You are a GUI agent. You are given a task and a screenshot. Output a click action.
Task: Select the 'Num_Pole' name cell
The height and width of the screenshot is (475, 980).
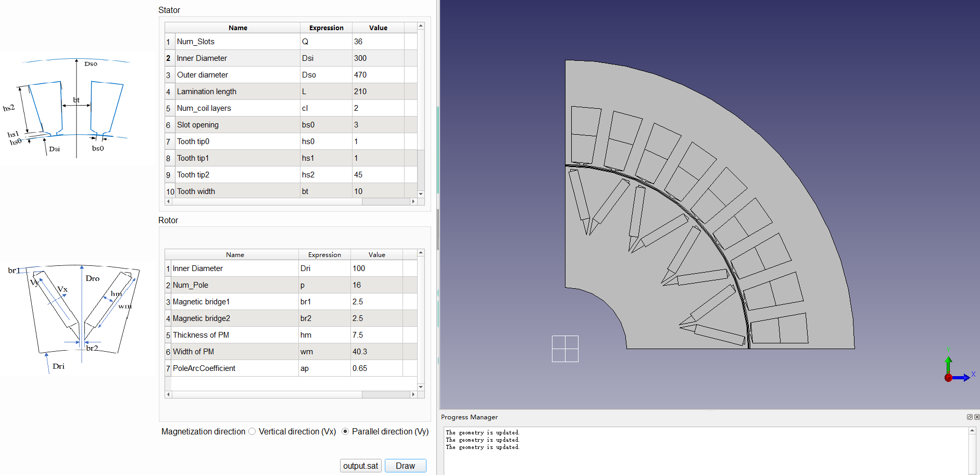[x=235, y=285]
